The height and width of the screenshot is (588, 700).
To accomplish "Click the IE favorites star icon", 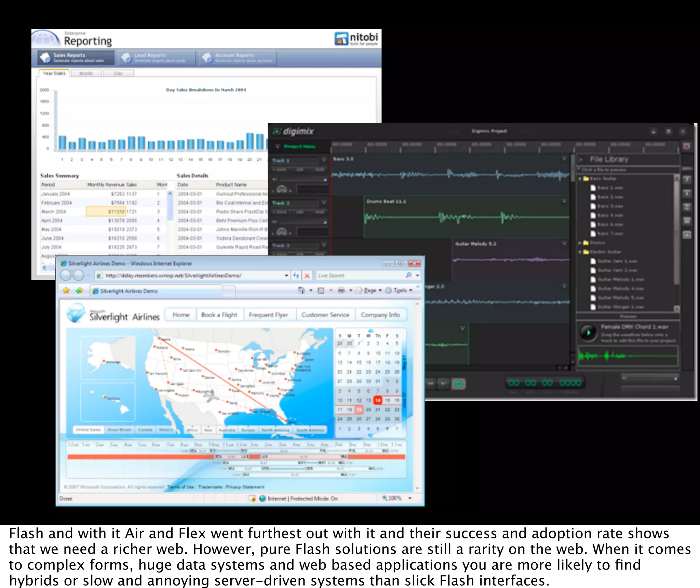I will [x=66, y=291].
